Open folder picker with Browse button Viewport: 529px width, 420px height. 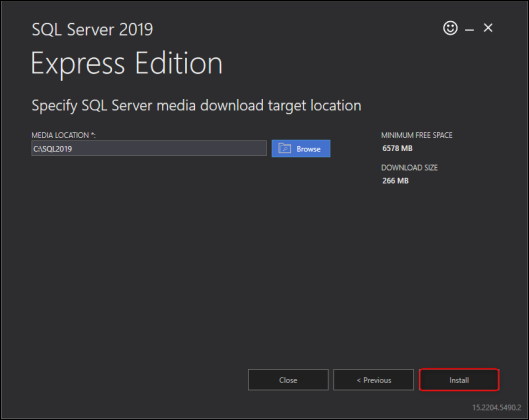coord(301,148)
